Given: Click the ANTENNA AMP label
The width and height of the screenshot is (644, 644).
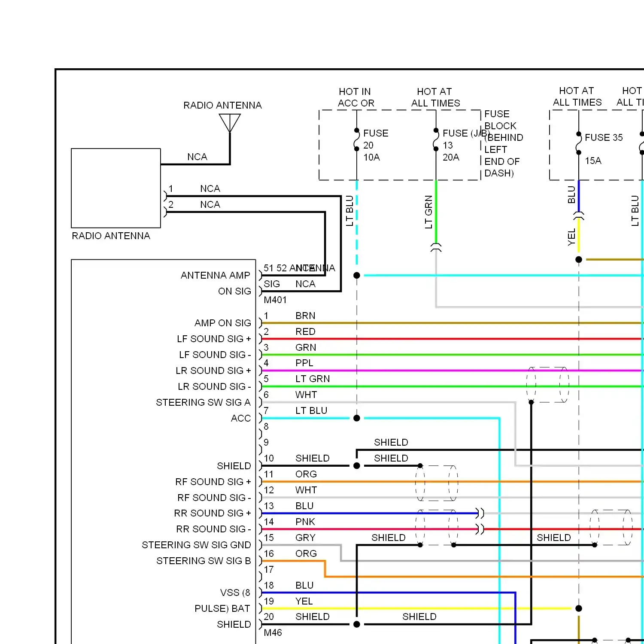Looking at the screenshot, I should click(x=215, y=275).
